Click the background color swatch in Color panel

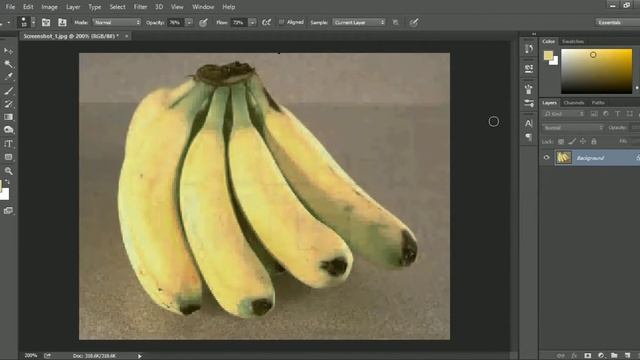(554, 61)
